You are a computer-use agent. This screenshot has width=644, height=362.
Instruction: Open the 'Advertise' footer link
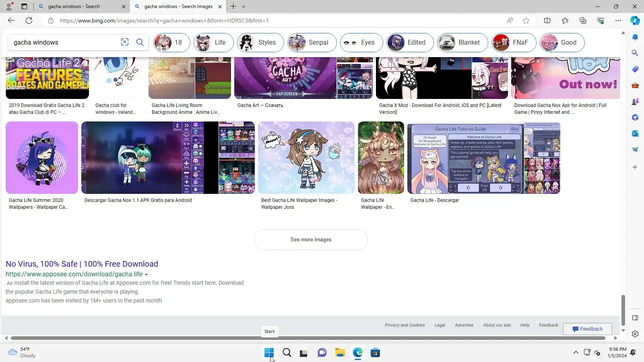click(x=464, y=325)
